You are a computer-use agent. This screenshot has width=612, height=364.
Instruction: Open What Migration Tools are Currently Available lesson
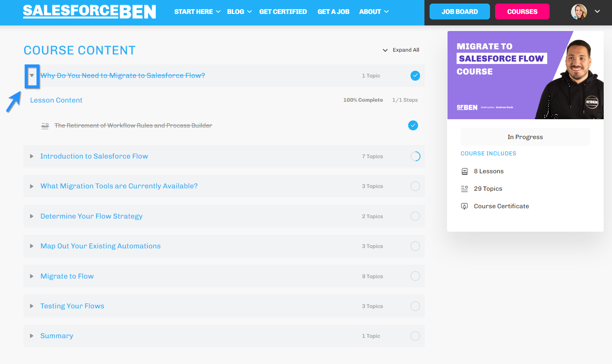pos(119,186)
